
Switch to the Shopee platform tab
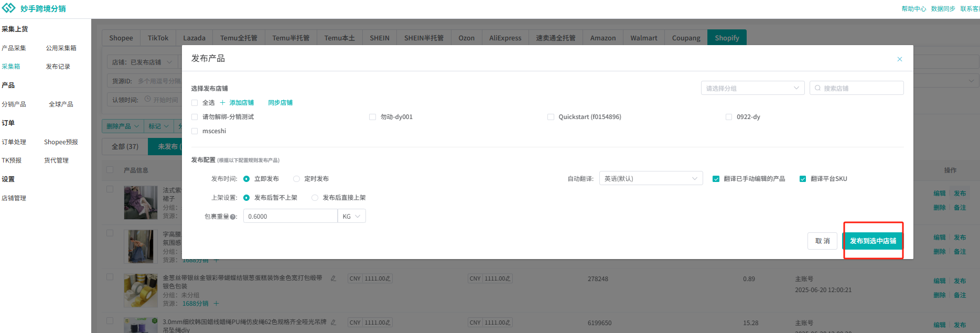pyautogui.click(x=121, y=38)
